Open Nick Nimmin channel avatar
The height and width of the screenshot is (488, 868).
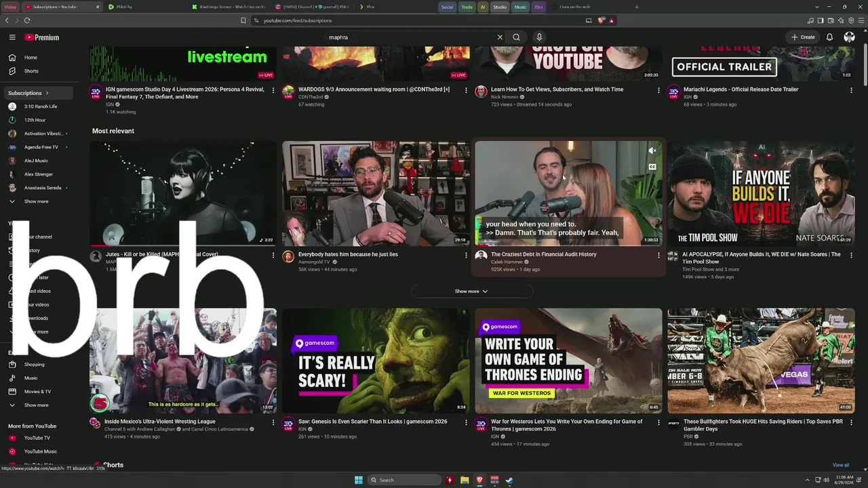(x=481, y=91)
